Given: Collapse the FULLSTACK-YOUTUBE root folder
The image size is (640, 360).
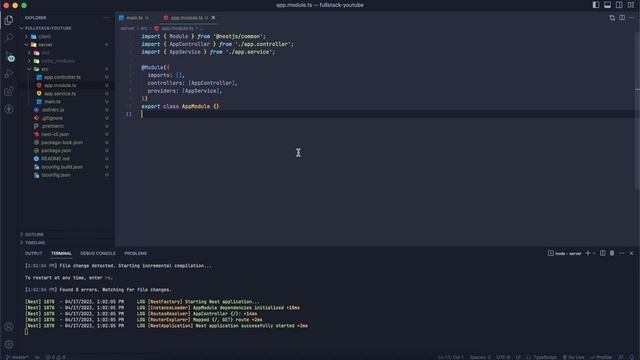Looking at the screenshot, I should [x=48, y=28].
